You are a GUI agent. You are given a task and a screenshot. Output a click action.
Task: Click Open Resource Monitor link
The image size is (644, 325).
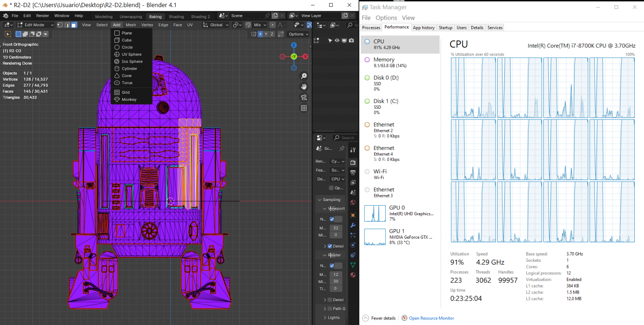431,318
